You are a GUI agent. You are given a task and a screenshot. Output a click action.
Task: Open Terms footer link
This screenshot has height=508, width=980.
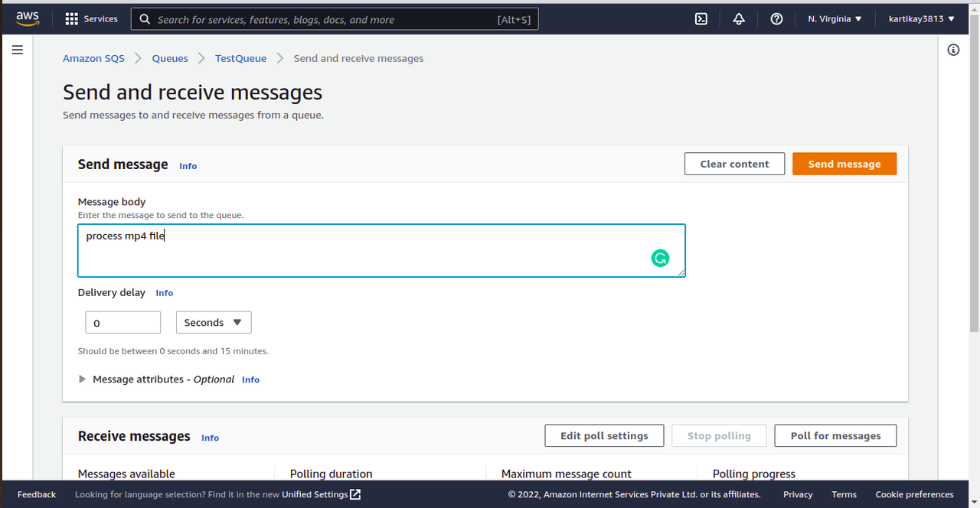pos(844,494)
